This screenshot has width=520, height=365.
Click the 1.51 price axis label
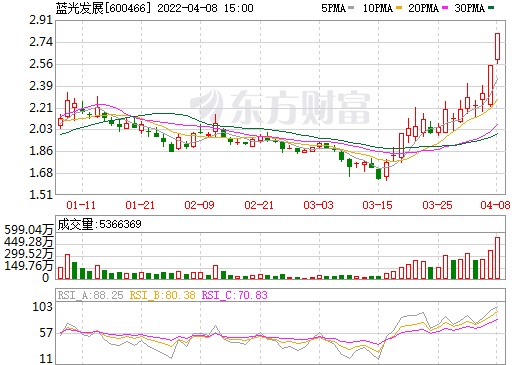coord(41,195)
